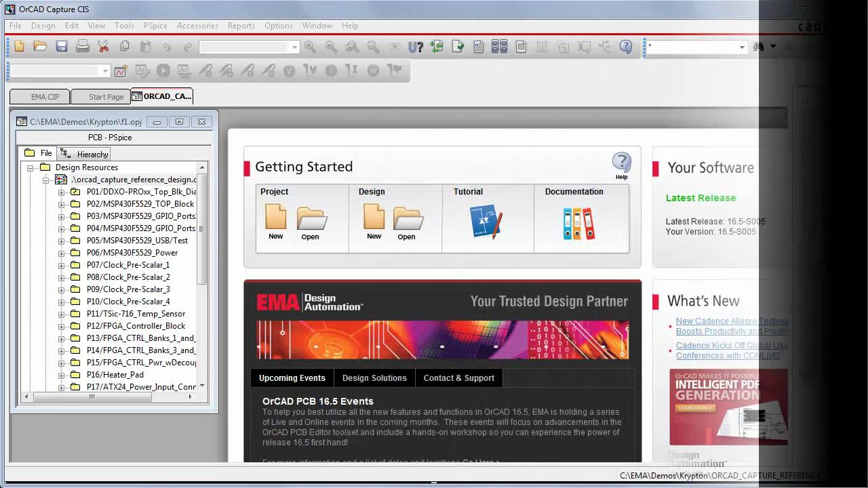Click the search text input field
This screenshot has width=868, height=488.
tap(691, 47)
